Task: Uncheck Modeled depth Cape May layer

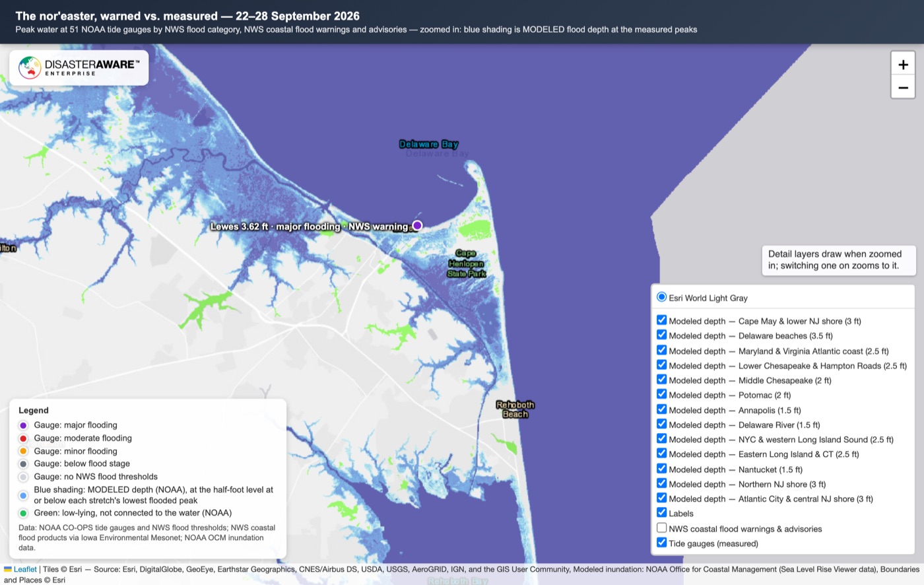Action: 662,320
